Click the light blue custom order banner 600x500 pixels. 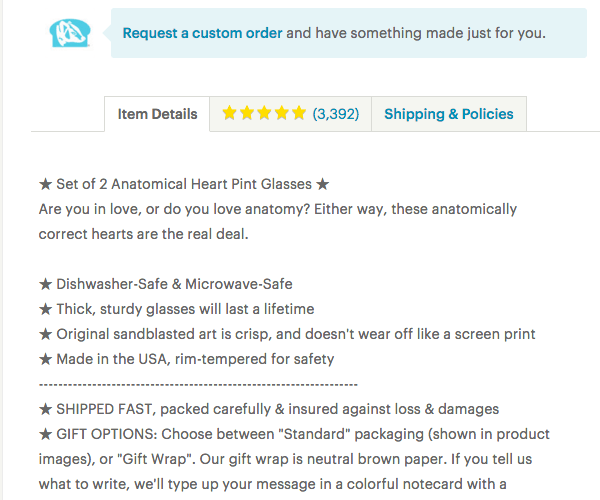tap(349, 33)
